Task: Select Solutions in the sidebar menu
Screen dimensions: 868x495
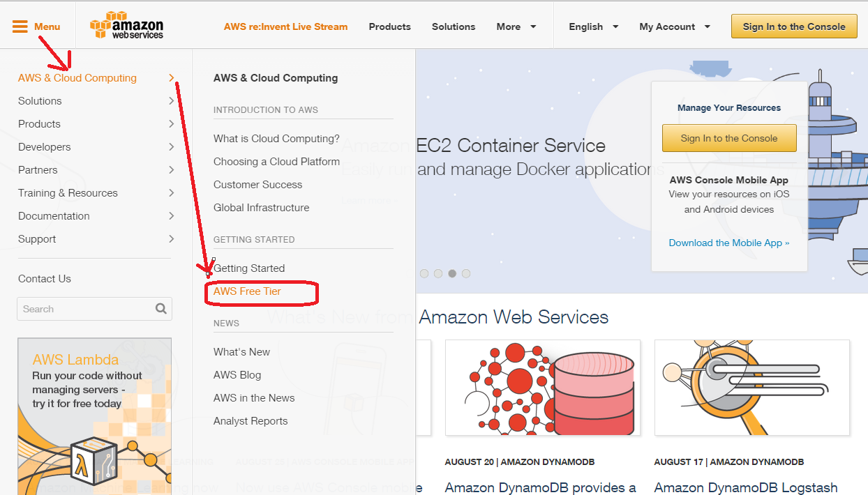Action: click(x=40, y=101)
